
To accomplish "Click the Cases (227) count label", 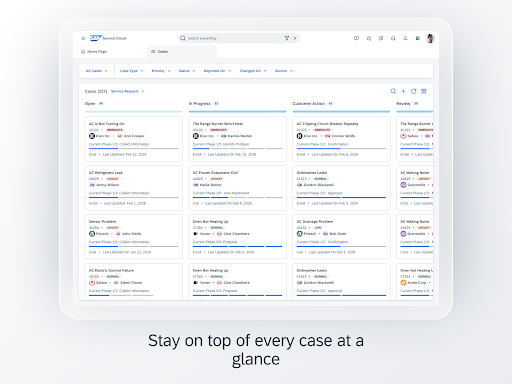I will [96, 91].
